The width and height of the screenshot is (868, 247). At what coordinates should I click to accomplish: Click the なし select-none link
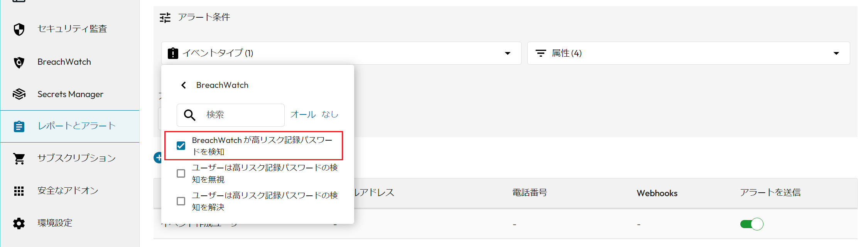coord(330,114)
